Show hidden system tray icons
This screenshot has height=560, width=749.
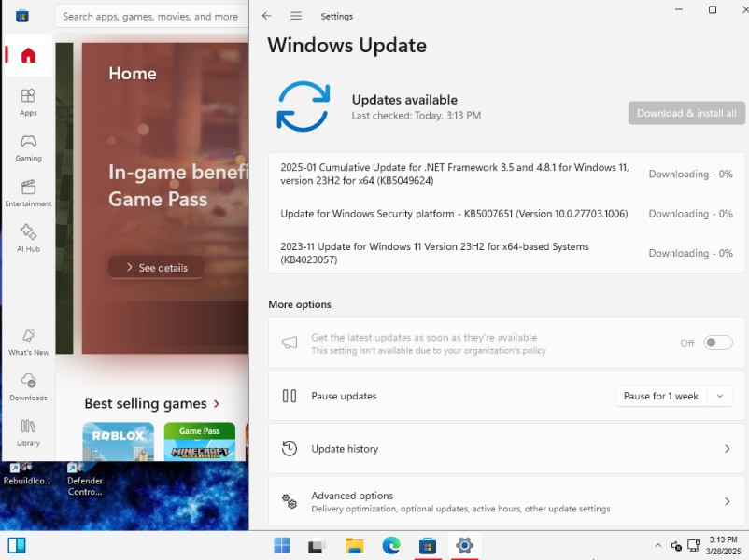pyautogui.click(x=657, y=545)
